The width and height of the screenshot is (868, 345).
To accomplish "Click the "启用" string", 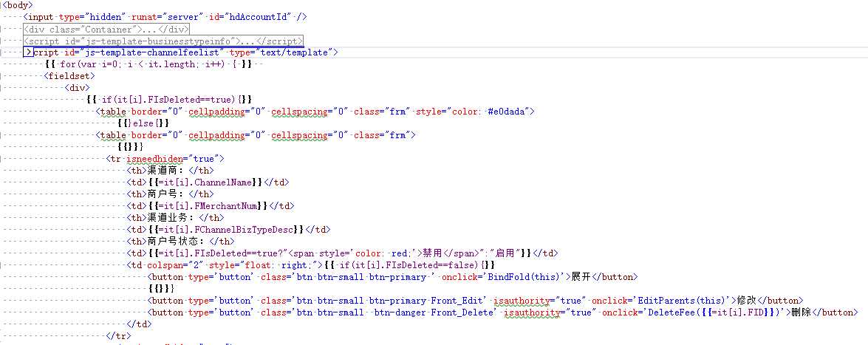I will coord(505,253).
